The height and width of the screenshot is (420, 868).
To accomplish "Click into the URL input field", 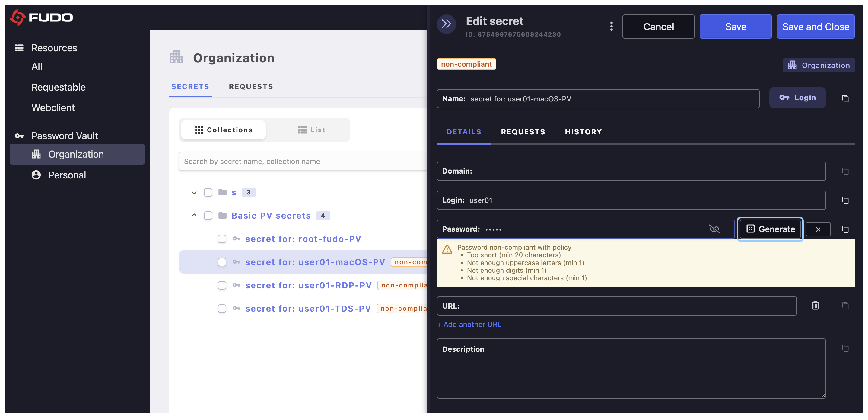I will click(617, 306).
